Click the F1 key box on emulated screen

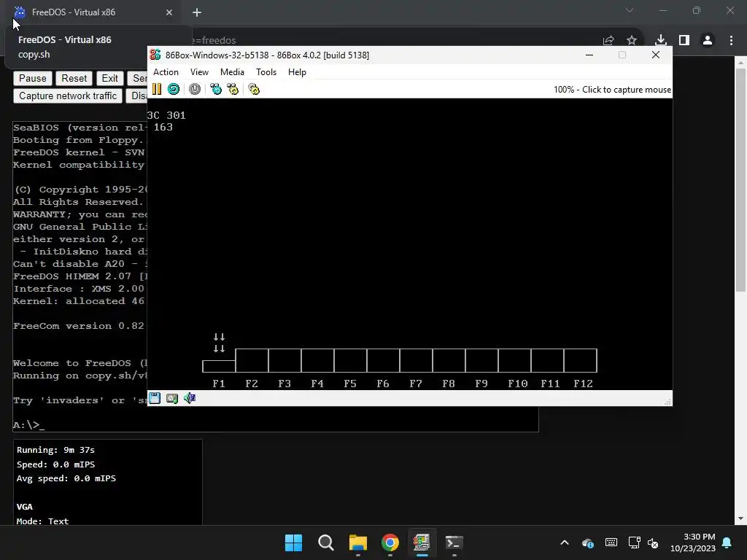219,366
